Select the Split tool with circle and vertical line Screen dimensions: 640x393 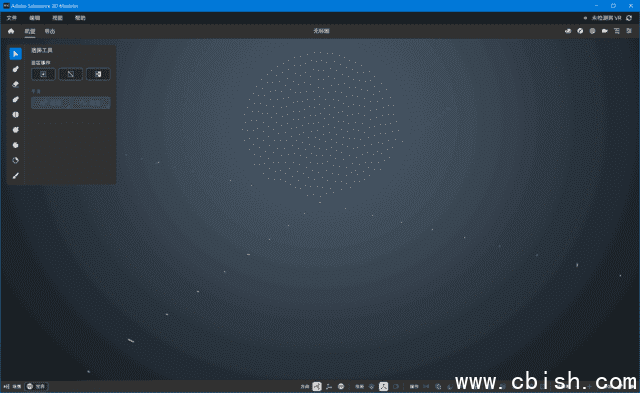[16, 115]
